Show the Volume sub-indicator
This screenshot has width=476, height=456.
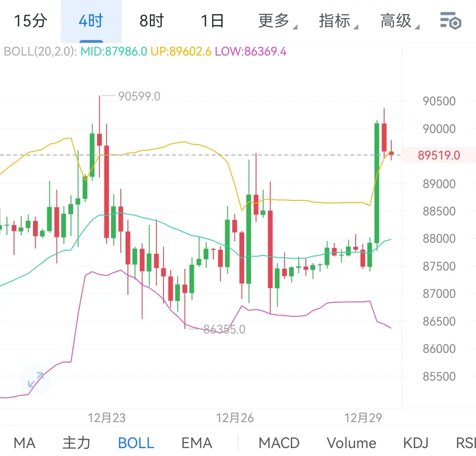tap(352, 443)
